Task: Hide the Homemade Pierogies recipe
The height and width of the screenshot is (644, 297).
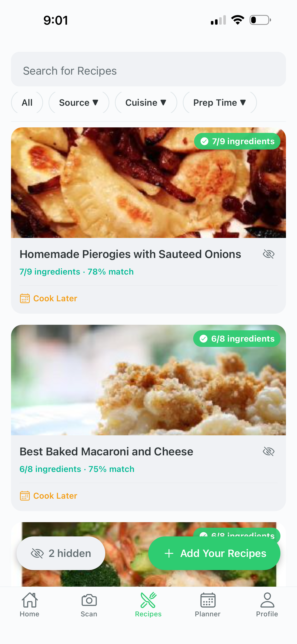Action: click(x=269, y=254)
